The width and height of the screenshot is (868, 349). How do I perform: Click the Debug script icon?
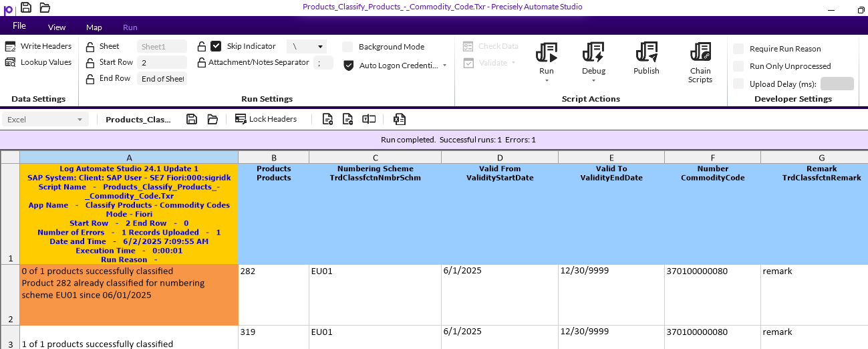pos(593,52)
